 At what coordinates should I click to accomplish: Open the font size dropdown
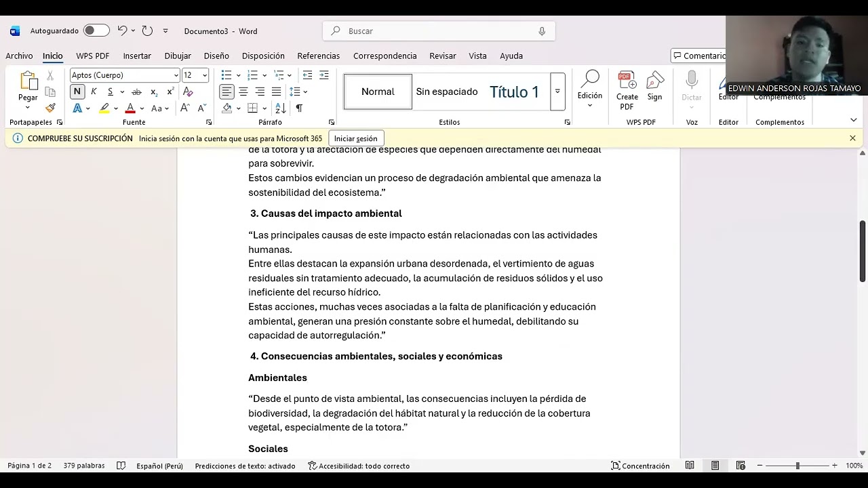[205, 75]
